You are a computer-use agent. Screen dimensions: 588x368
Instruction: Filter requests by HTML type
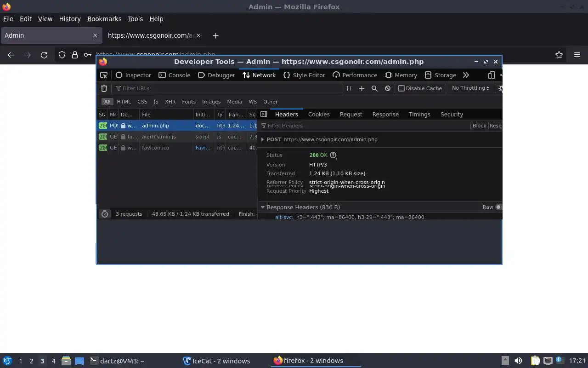click(x=124, y=102)
